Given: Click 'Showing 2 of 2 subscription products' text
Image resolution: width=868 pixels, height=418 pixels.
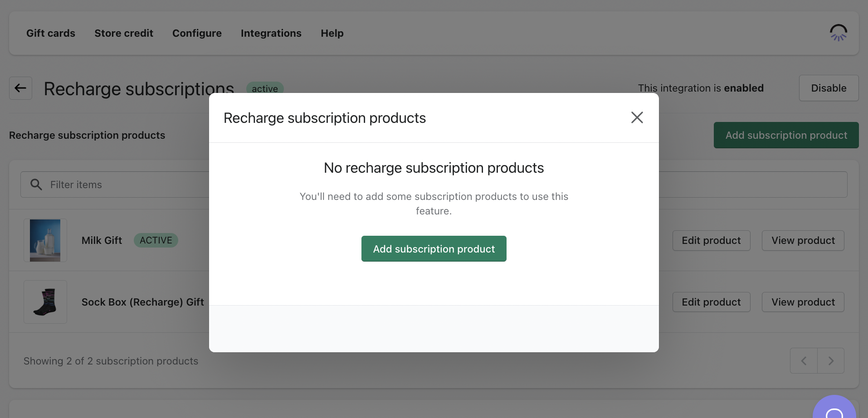Looking at the screenshot, I should coord(111,361).
